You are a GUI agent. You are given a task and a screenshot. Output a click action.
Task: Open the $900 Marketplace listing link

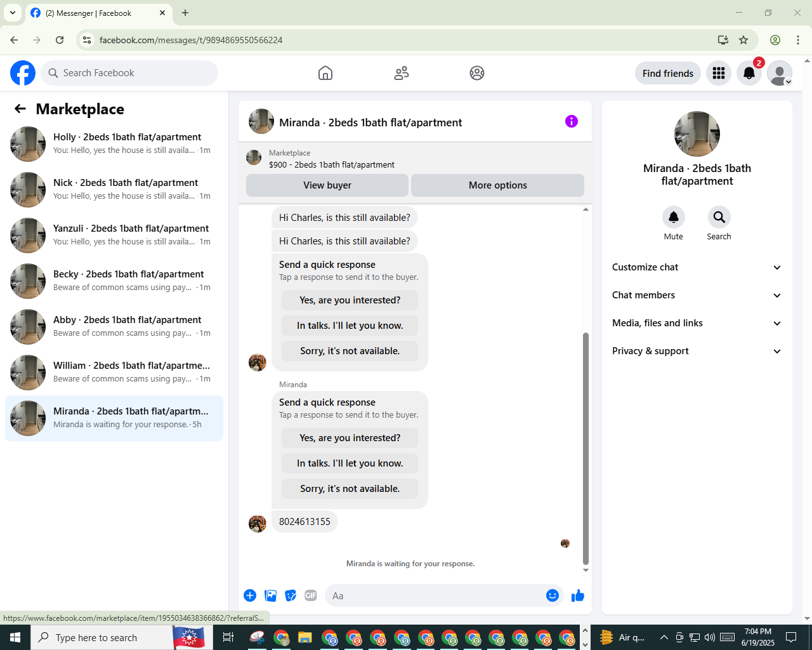332,164
